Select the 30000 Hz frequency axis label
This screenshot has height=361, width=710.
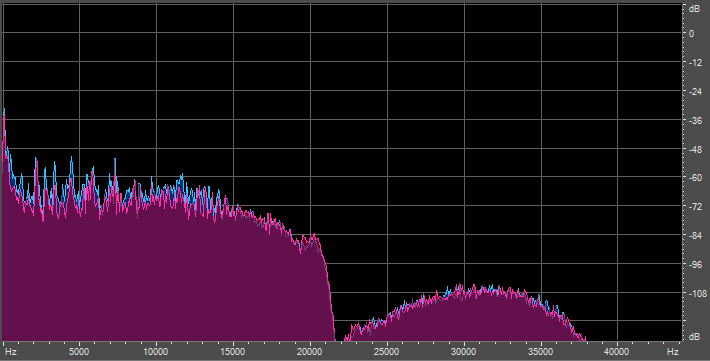(x=464, y=352)
